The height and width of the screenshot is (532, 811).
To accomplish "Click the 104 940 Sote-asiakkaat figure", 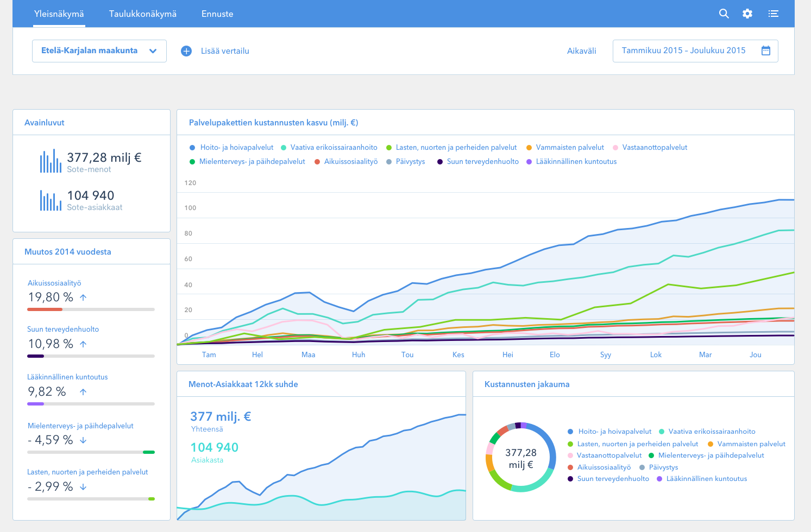I will 91,195.
